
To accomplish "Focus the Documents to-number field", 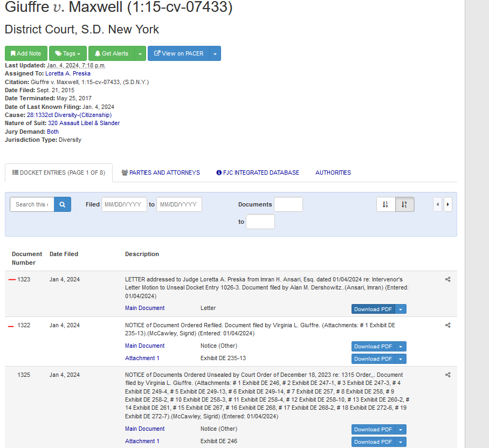I will (x=260, y=222).
